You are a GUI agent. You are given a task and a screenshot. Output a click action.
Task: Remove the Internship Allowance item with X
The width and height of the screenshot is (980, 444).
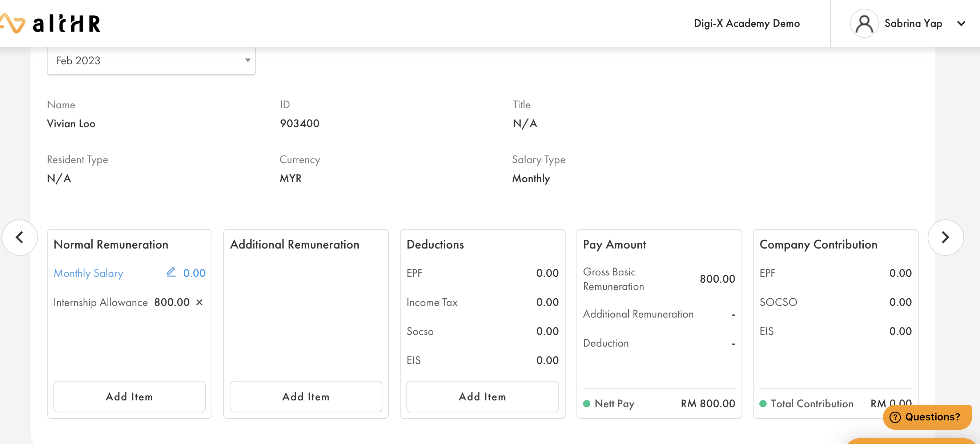pyautogui.click(x=199, y=302)
